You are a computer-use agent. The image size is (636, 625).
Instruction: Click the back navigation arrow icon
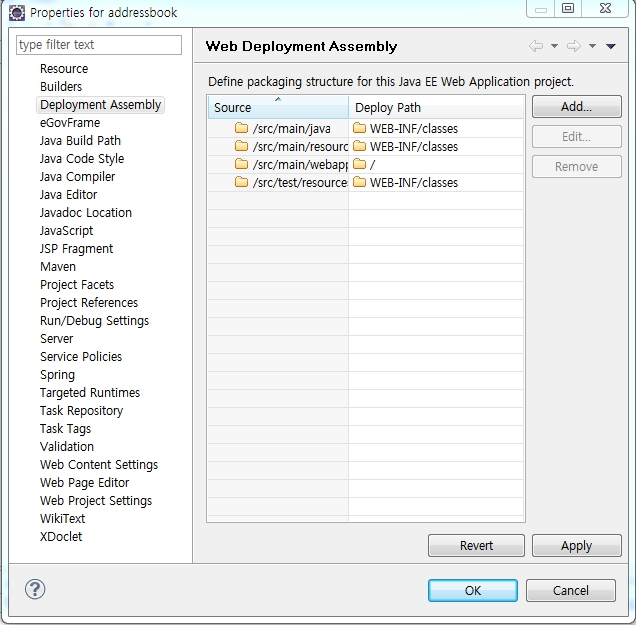point(536,46)
